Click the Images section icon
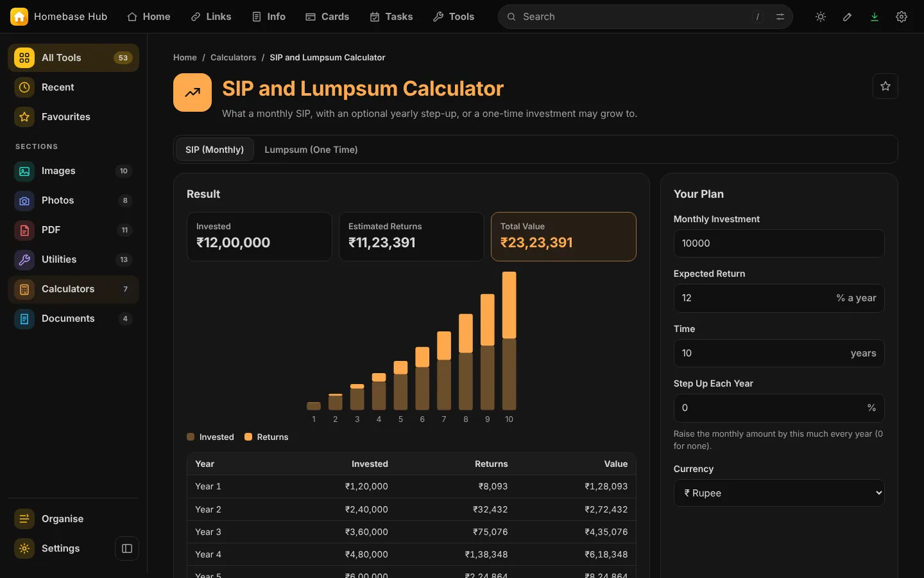924x578 pixels. (24, 171)
